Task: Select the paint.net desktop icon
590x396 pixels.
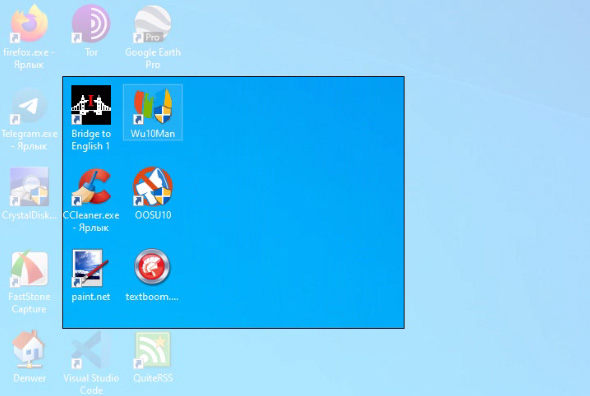Action: [90, 268]
